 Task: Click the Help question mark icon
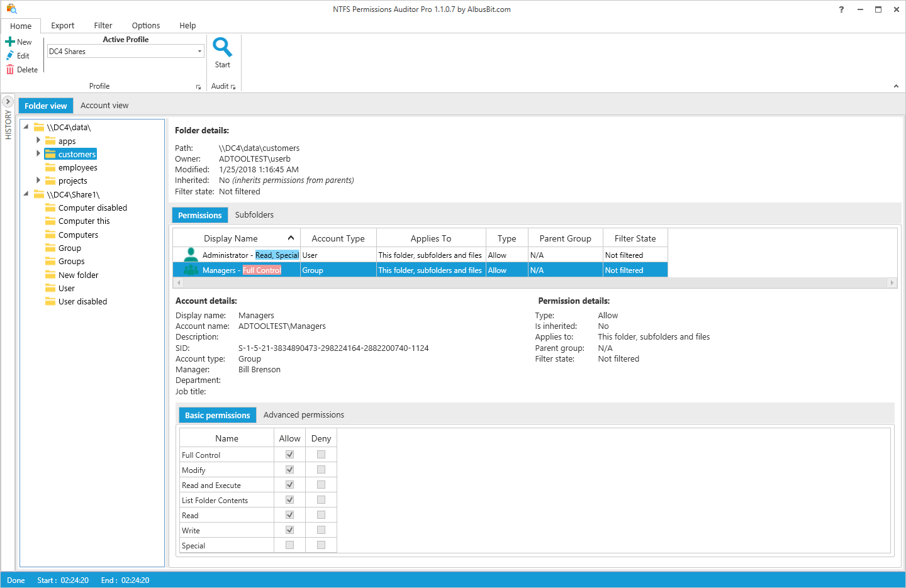pyautogui.click(x=841, y=9)
